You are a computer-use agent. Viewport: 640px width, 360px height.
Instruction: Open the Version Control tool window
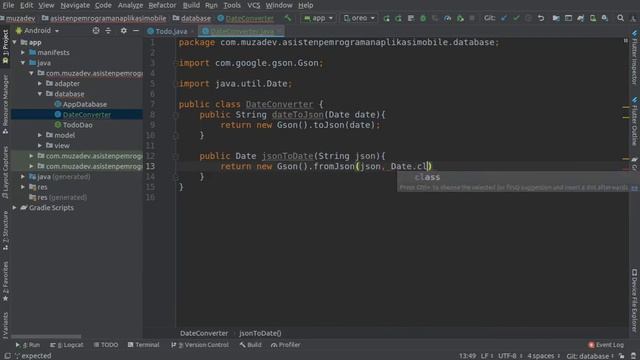200,345
